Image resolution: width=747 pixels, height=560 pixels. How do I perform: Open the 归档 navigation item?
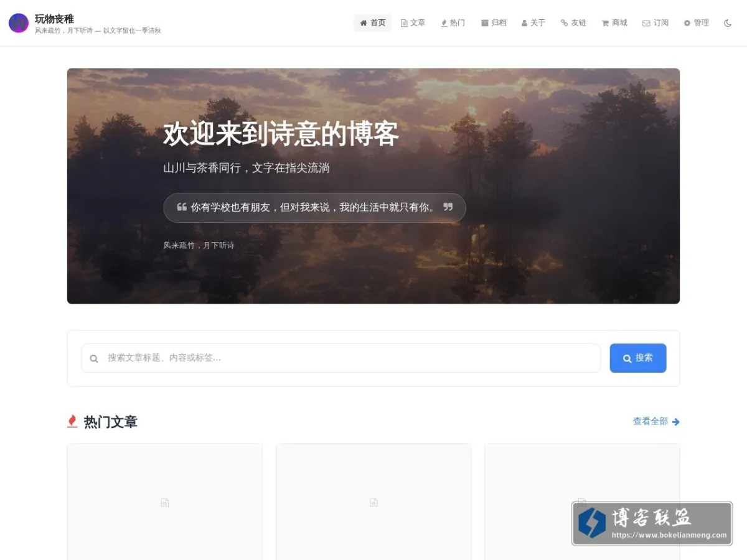point(494,23)
